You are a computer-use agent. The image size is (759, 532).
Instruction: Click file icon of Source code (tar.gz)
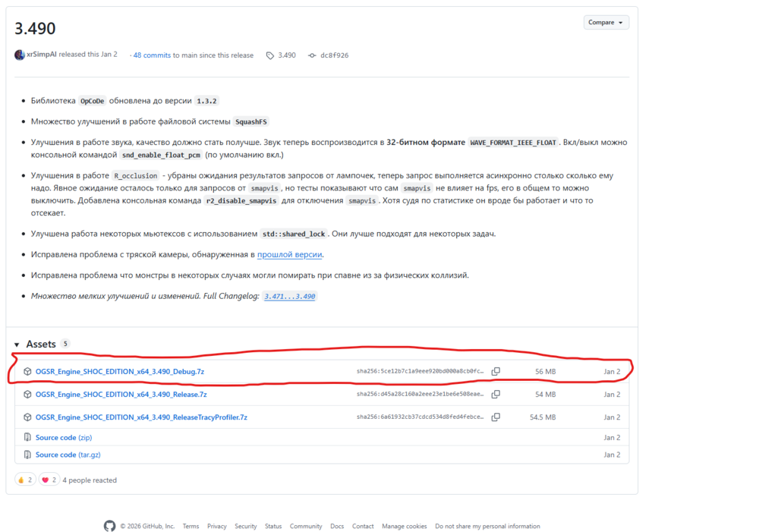(27, 455)
